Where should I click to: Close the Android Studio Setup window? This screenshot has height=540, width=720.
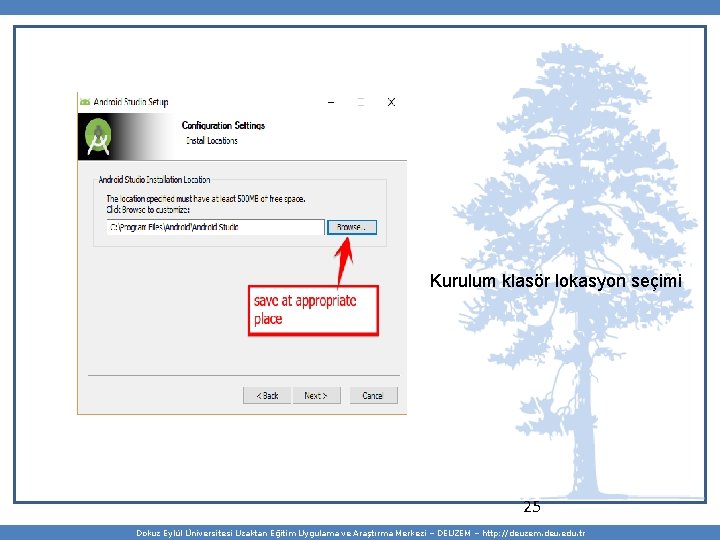pyautogui.click(x=391, y=102)
